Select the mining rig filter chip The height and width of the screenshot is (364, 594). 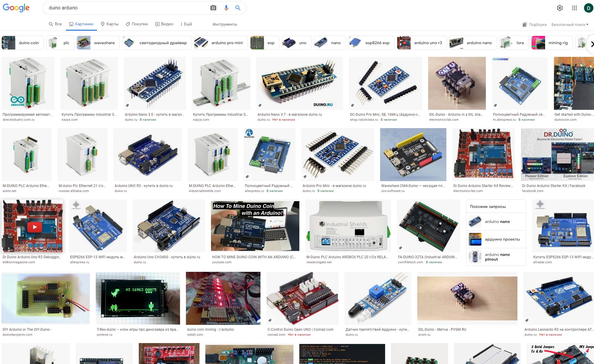point(552,43)
